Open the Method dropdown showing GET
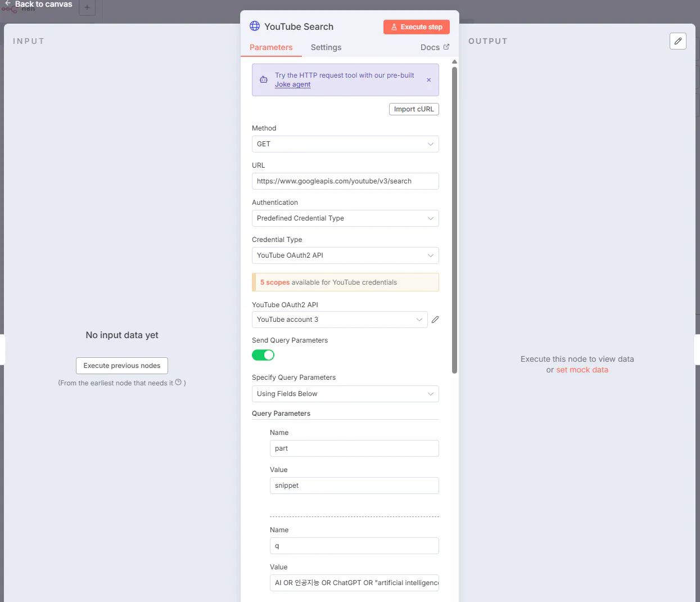700x602 pixels. pos(345,144)
